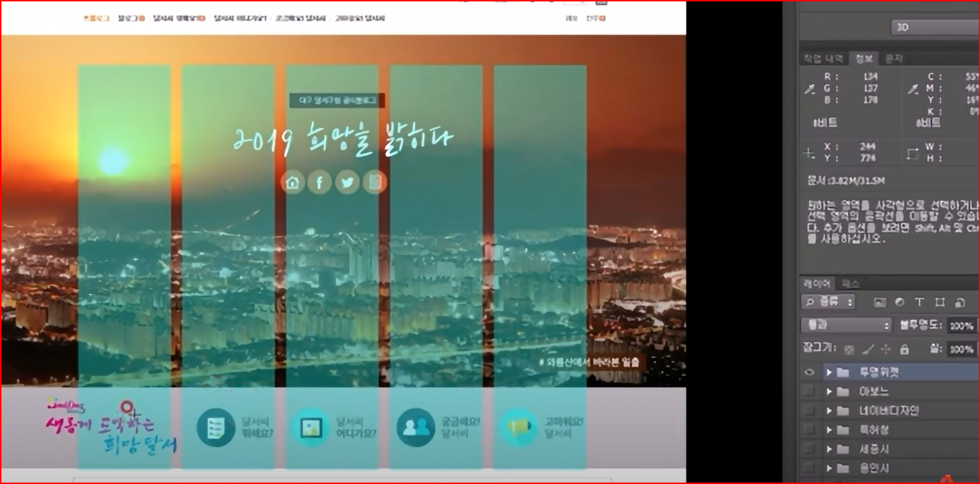This screenshot has width=980, height=484.
Task: Click the 궁금해요! 달서씨 link
Action: click(x=460, y=427)
